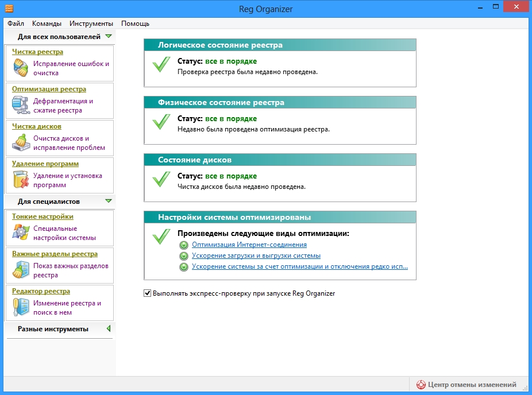The width and height of the screenshot is (532, 395).
Task: Click green checkmark in Состояние дисков panel
Action: point(161,179)
